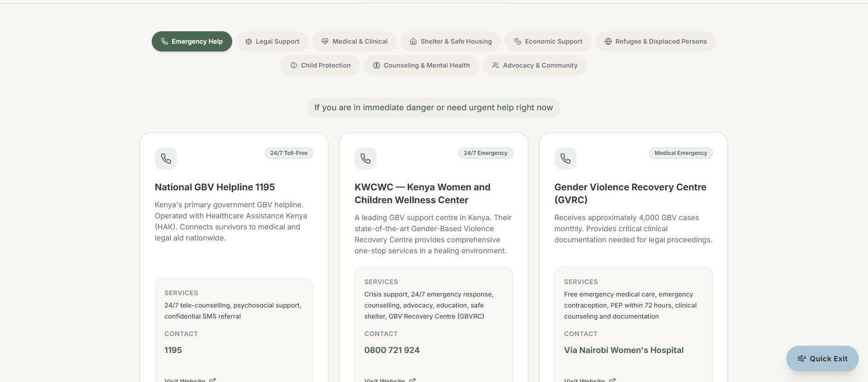Viewport: 868px width, 382px height.
Task: Click the phone icon on National GBV Helpline card
Action: [166, 159]
